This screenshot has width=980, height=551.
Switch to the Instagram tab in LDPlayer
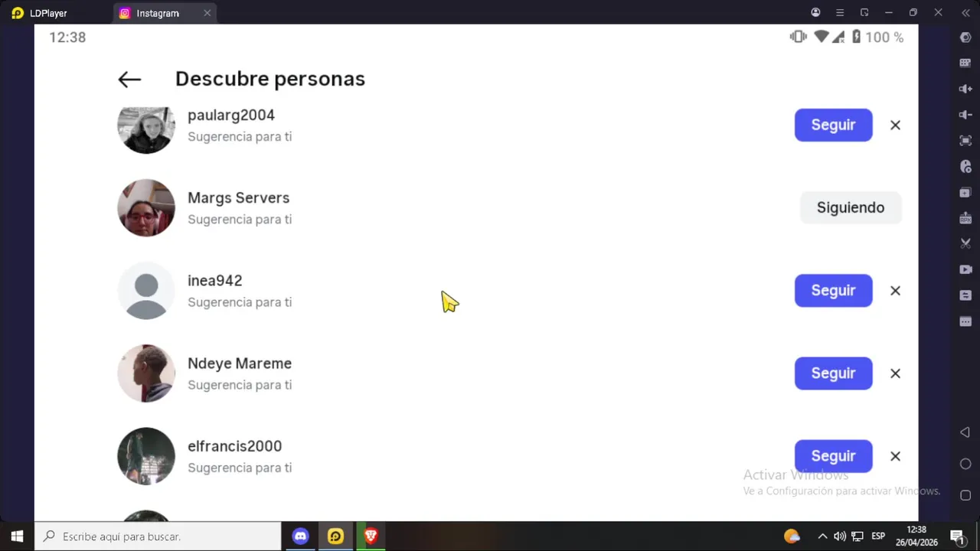point(158,13)
